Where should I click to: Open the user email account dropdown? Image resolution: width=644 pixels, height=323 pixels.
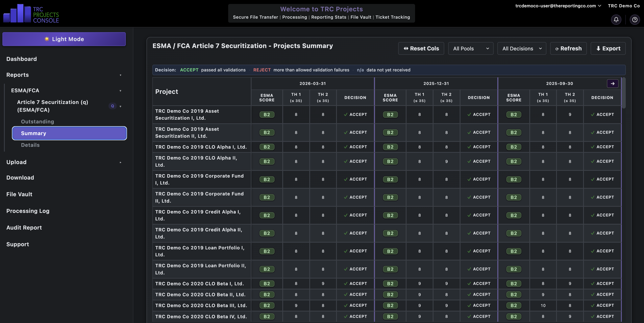(x=558, y=6)
